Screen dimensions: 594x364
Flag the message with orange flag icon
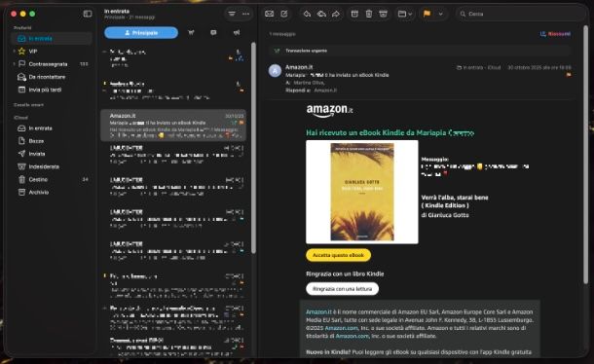[427, 14]
